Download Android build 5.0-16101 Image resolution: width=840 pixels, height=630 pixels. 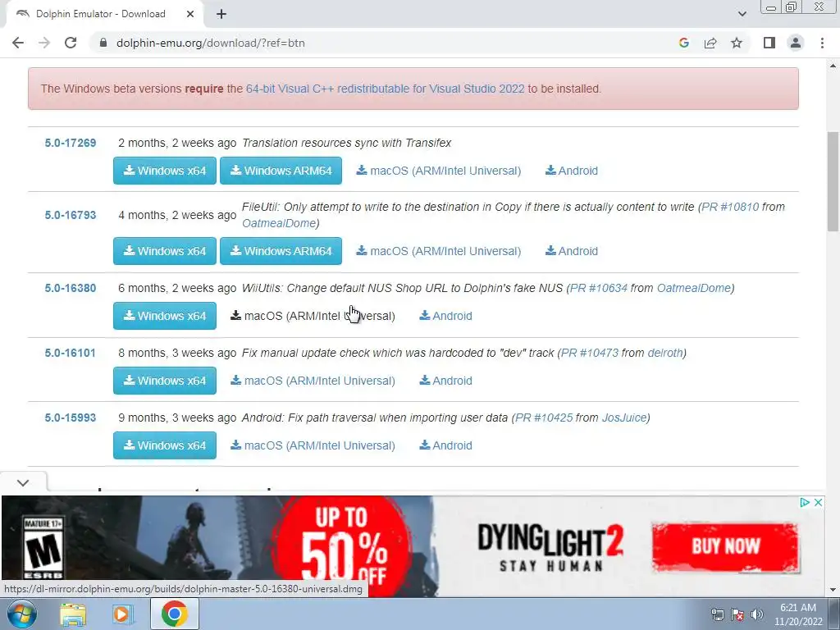pyautogui.click(x=445, y=381)
